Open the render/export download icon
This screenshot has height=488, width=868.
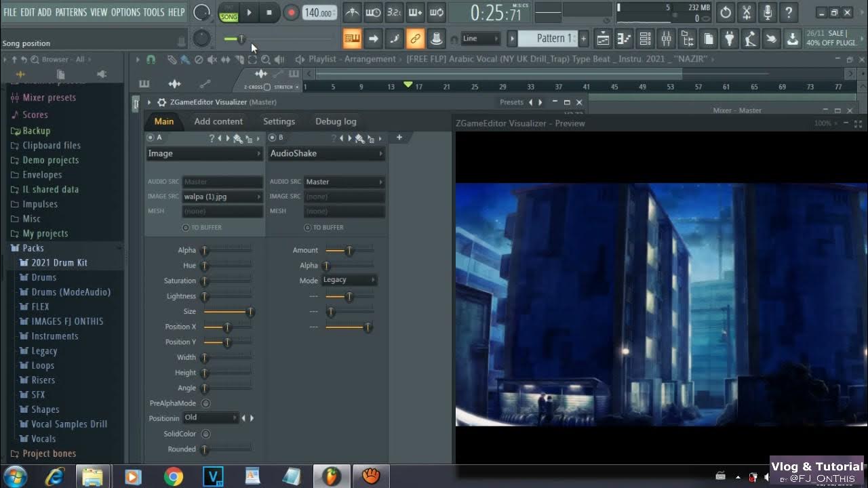792,39
